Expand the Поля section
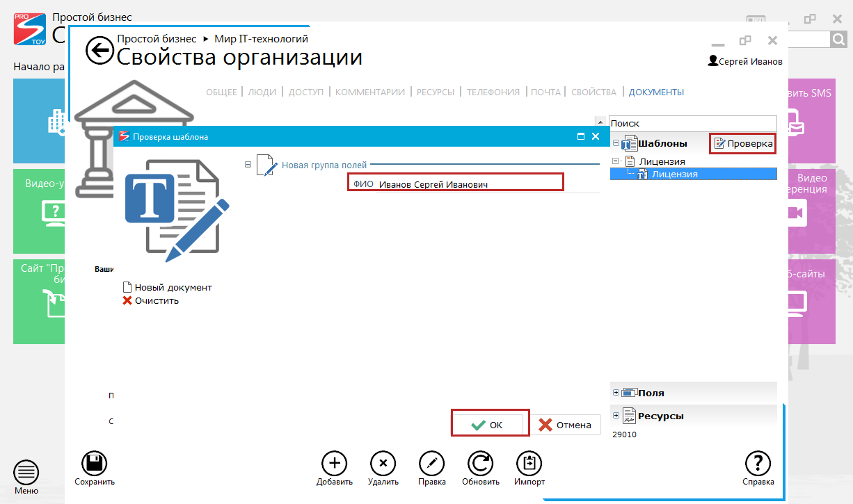The width and height of the screenshot is (853, 504). pos(616,393)
